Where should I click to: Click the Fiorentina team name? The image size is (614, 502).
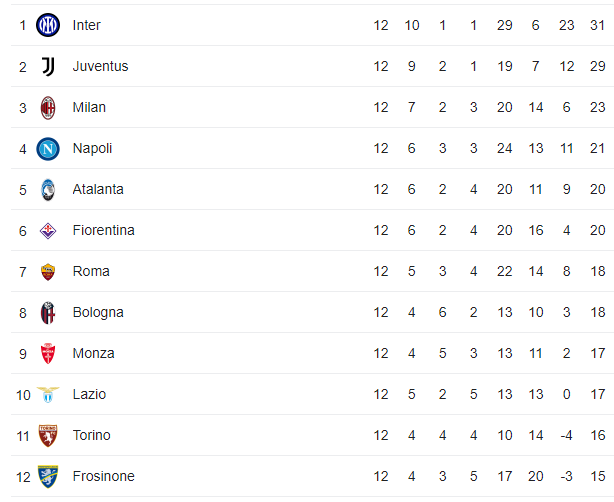(103, 230)
